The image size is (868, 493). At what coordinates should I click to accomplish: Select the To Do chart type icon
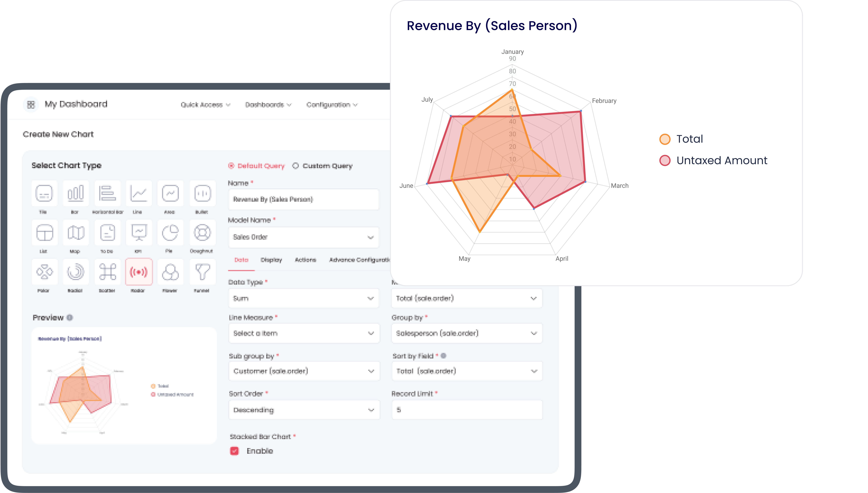107,233
